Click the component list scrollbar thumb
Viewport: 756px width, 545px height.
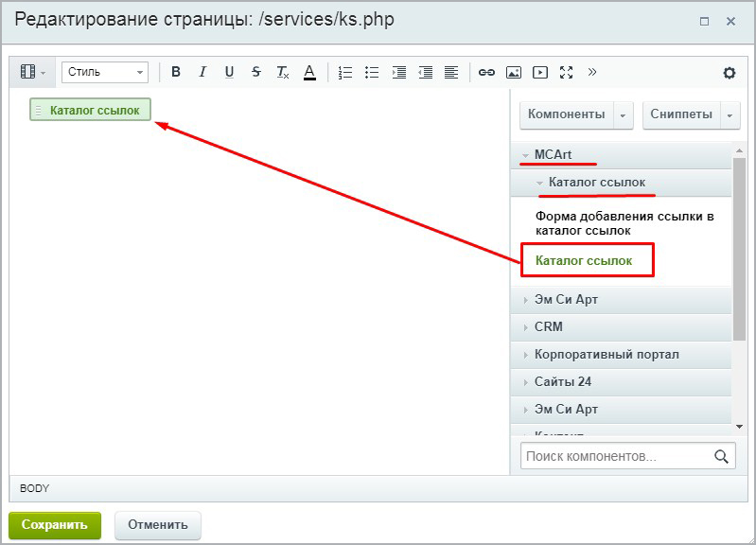coord(739,249)
